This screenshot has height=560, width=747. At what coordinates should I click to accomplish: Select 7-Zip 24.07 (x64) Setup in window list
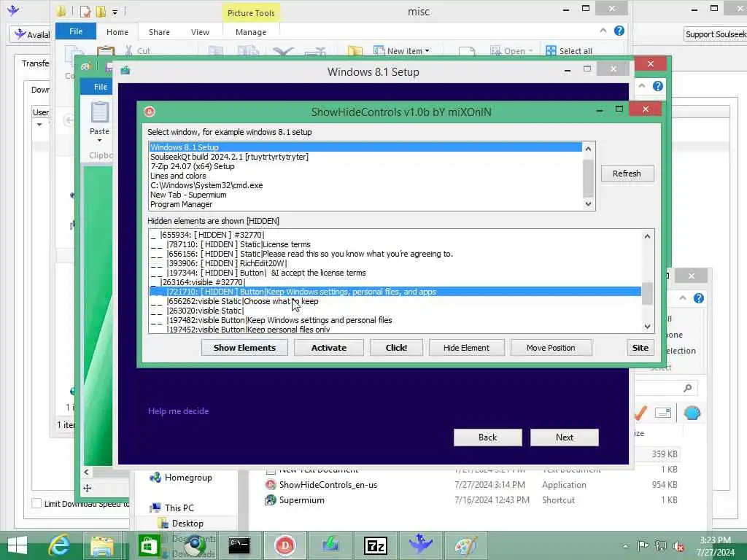click(x=365, y=166)
